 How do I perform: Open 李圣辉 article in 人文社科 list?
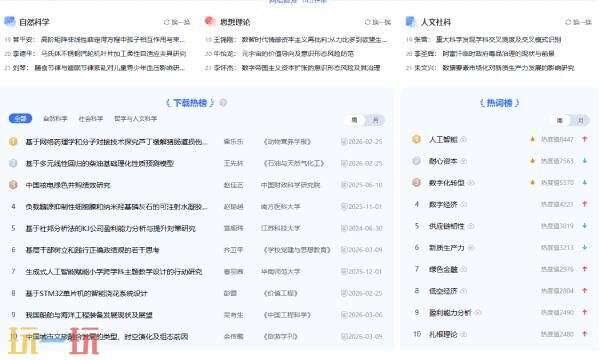484,54
